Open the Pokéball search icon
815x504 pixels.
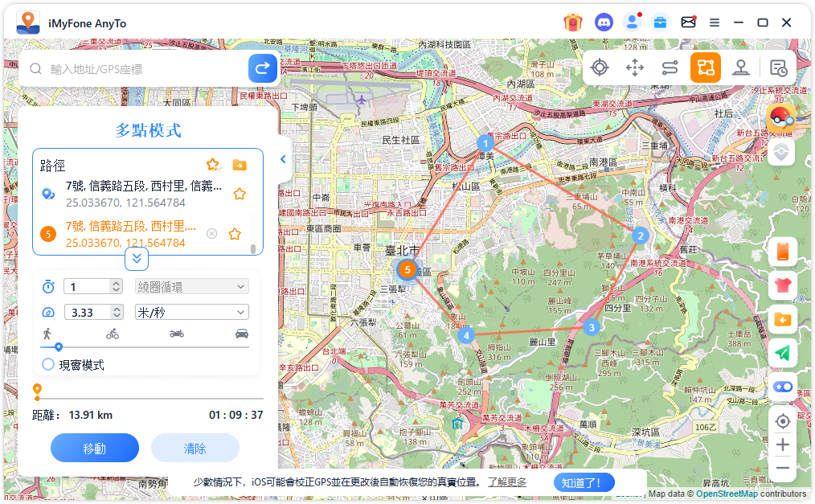tap(781, 118)
